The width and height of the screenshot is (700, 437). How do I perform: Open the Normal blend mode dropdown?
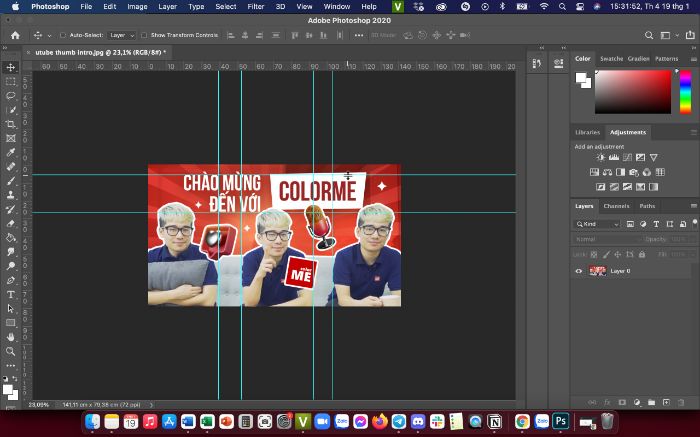coord(605,239)
